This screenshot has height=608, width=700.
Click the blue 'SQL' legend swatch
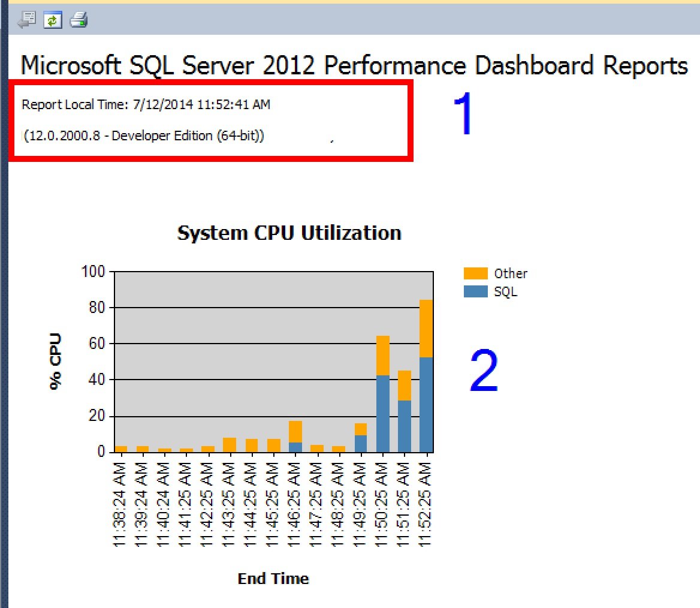475,291
